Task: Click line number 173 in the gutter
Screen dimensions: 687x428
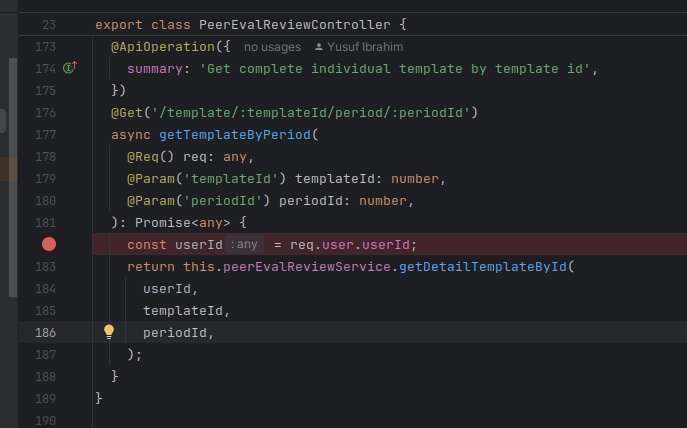Action: pyautogui.click(x=46, y=47)
